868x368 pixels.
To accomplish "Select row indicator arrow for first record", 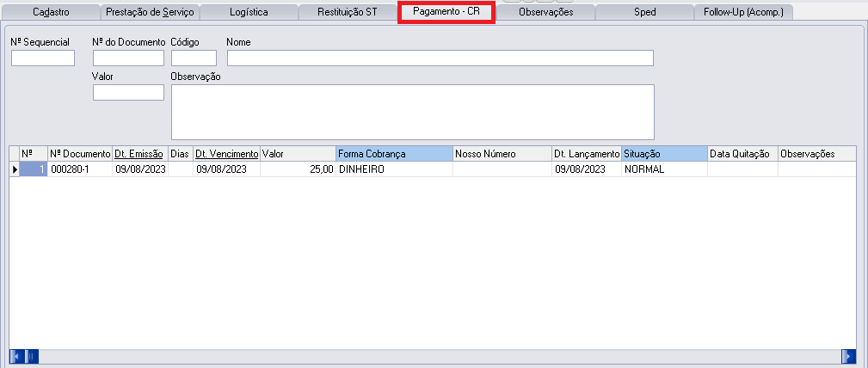I will coord(15,169).
